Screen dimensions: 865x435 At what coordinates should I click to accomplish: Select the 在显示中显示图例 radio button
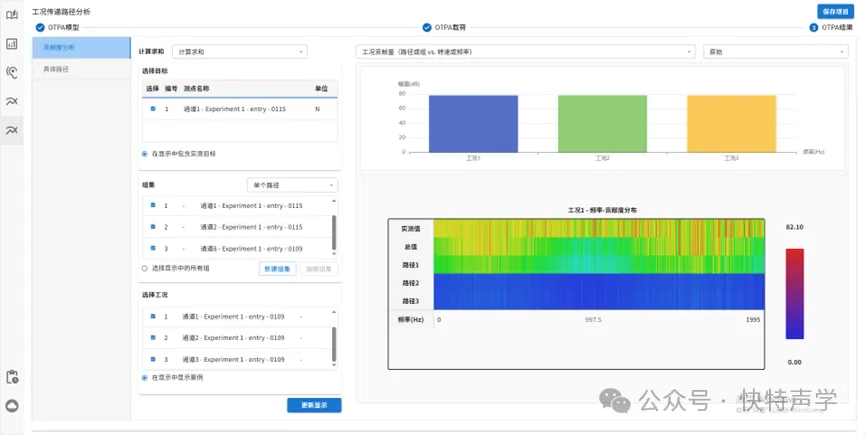[x=145, y=378]
